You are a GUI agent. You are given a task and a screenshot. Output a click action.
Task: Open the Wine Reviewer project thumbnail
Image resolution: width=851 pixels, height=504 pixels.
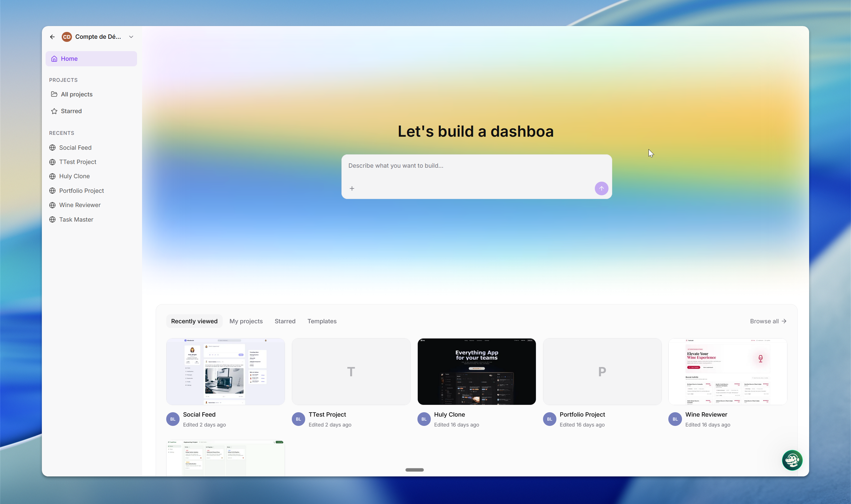point(728,372)
